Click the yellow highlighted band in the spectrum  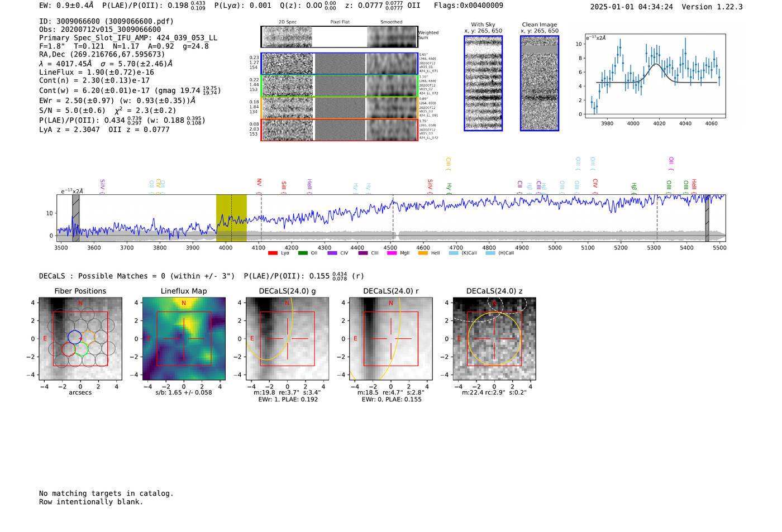[x=231, y=218]
